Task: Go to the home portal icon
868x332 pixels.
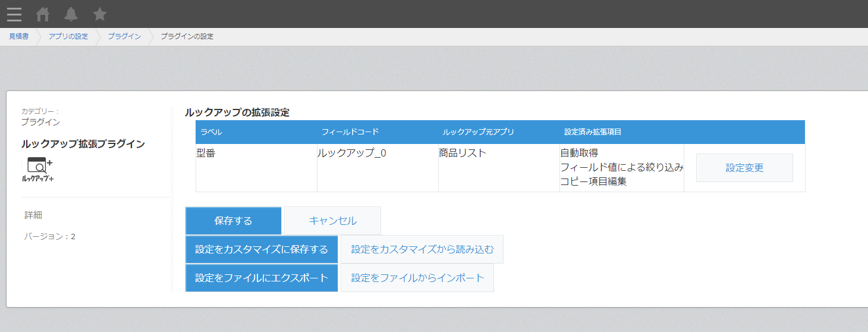Action: (43, 14)
